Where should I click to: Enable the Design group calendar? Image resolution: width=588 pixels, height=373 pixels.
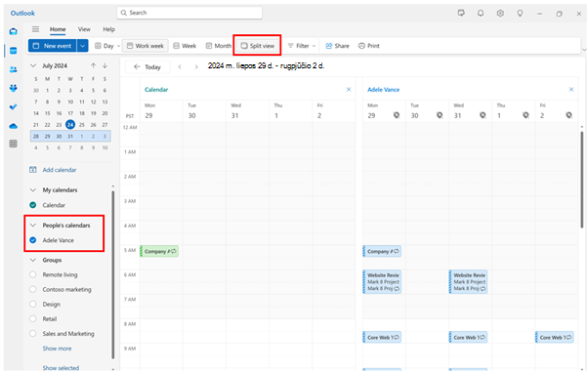point(33,304)
